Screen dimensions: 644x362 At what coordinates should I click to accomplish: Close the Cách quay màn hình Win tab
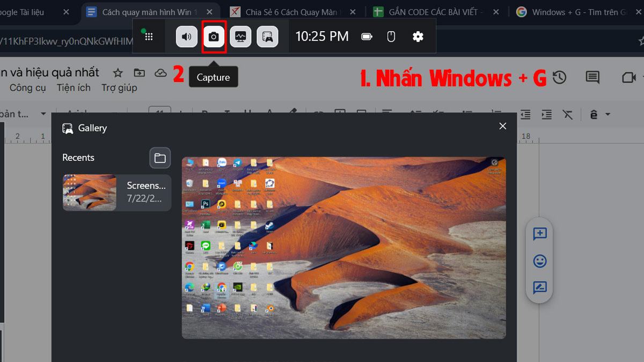pos(209,12)
